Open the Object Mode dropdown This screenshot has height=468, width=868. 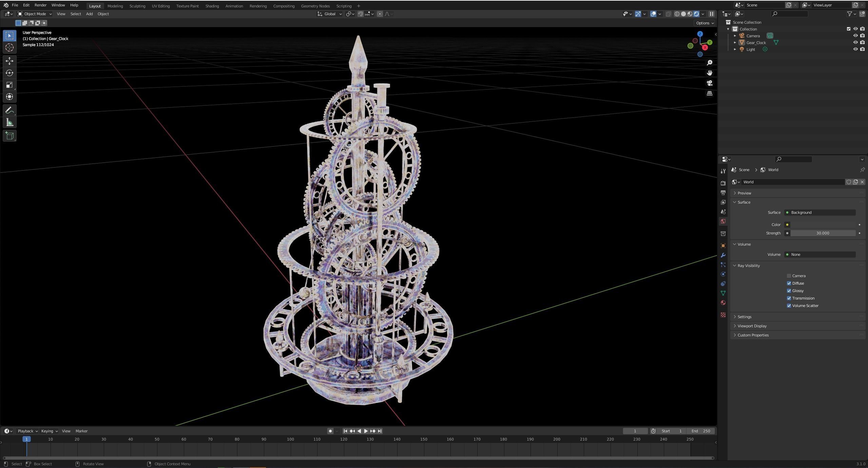(35, 14)
